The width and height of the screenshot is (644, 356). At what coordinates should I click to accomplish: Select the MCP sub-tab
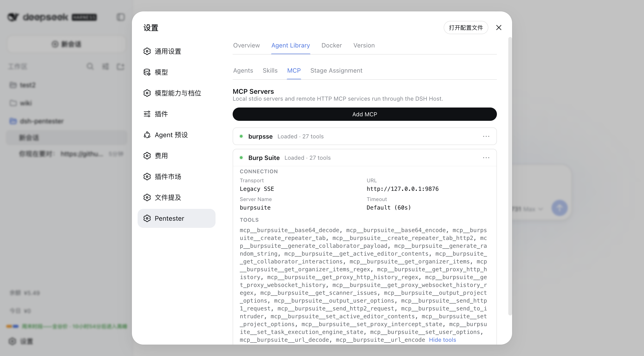pos(294,71)
